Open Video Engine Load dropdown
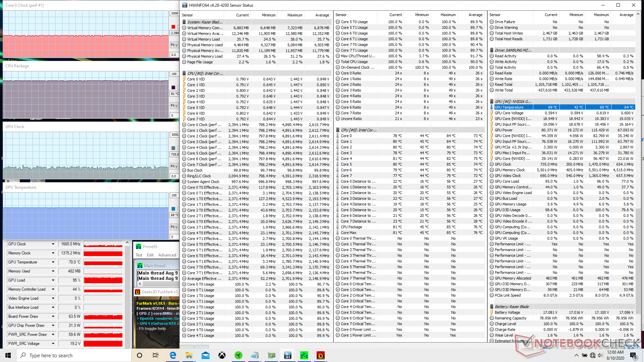Screen dimensions: 644x362 tap(53, 298)
